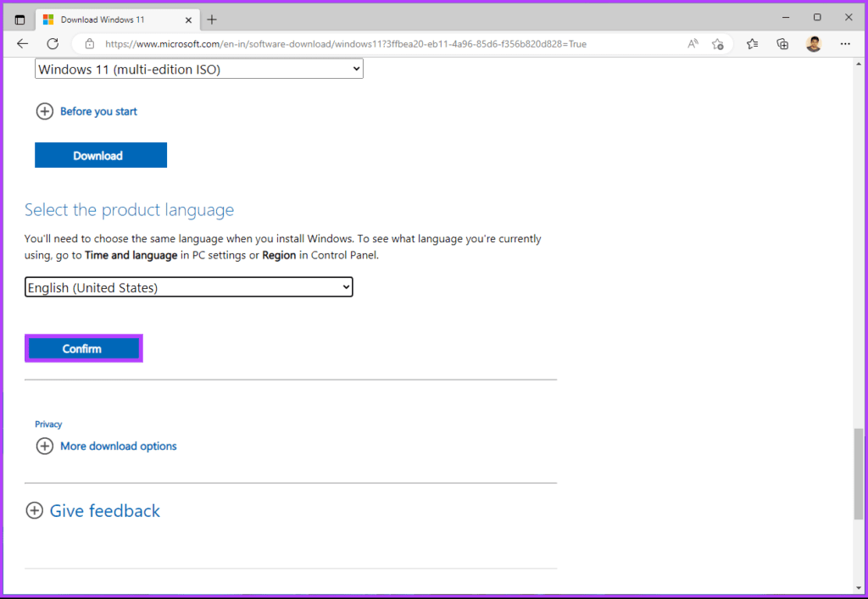Expand the Give feedback section
This screenshot has height=599, width=868.
click(x=93, y=511)
